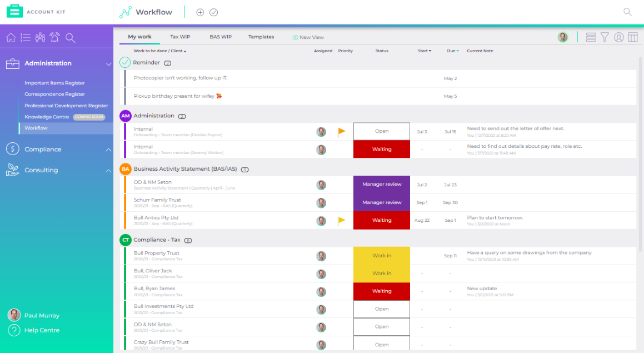Open the Help Centre link
The width and height of the screenshot is (644, 353).
tap(42, 330)
